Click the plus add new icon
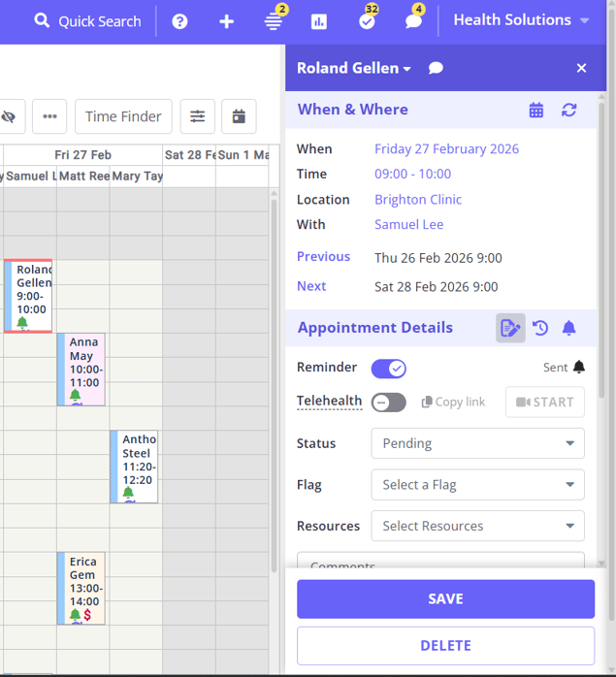 [226, 21]
